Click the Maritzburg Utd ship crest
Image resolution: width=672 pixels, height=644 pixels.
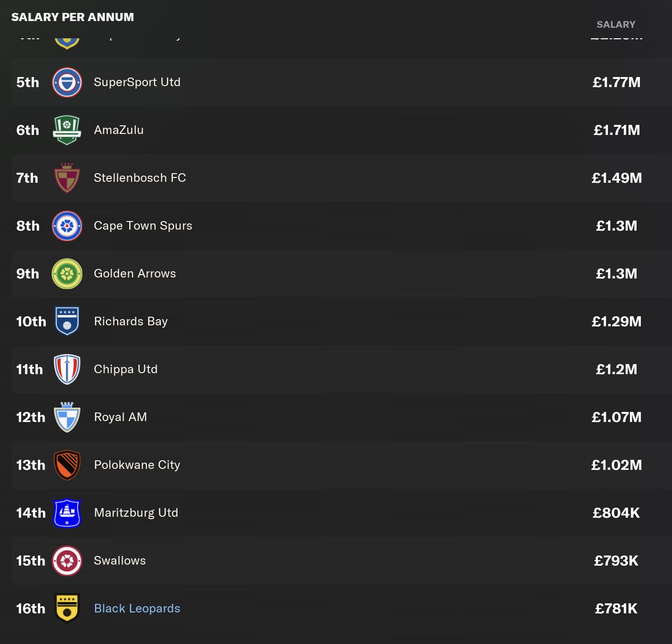67,513
